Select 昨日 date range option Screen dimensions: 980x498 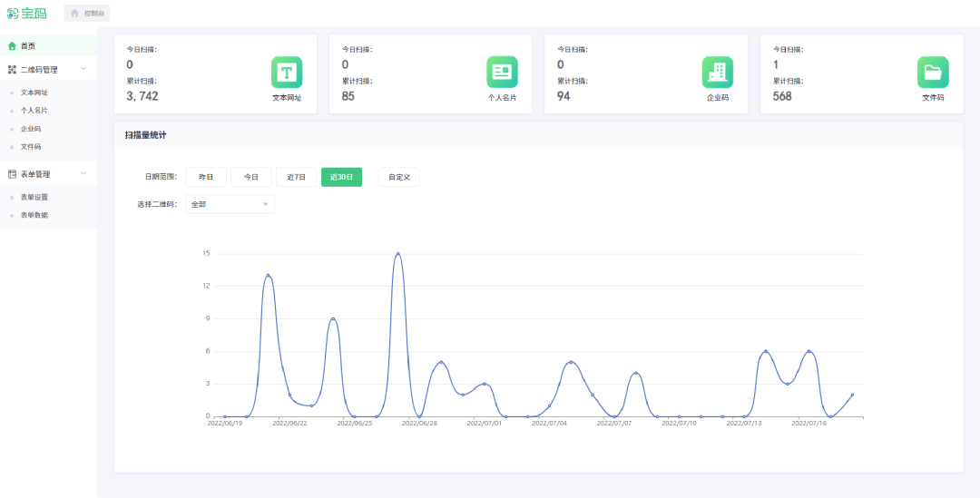pos(206,178)
